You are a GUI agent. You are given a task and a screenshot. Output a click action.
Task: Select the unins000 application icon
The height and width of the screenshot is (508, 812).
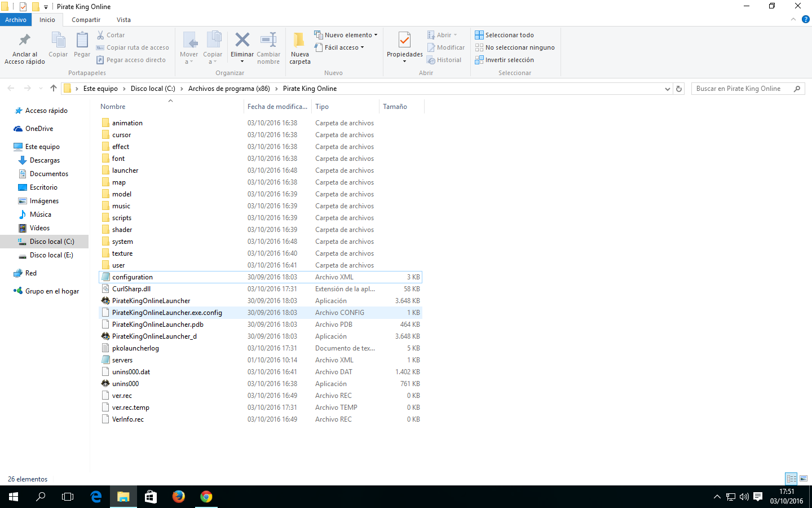[105, 384]
